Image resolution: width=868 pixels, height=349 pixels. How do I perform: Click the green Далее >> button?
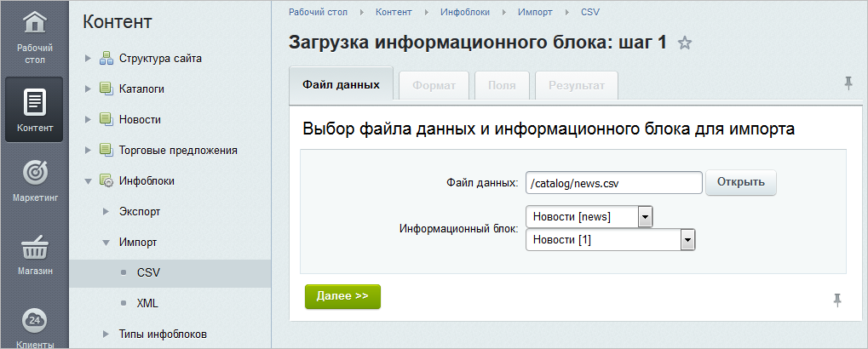coord(342,296)
